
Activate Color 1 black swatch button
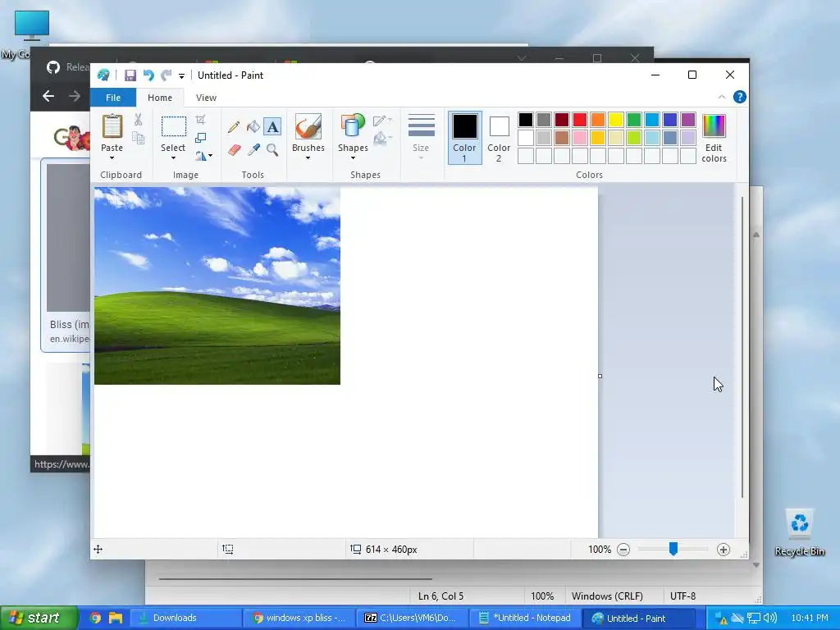pyautogui.click(x=464, y=138)
